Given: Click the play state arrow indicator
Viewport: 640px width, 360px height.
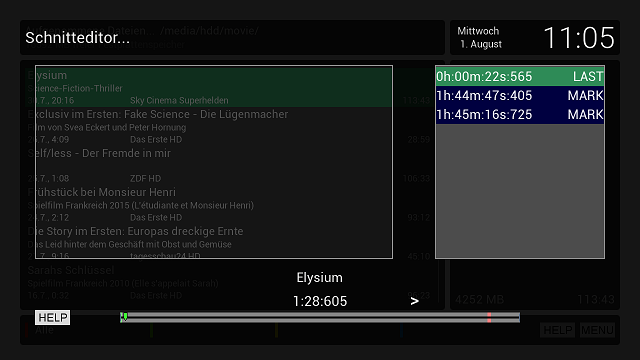Looking at the screenshot, I should click(x=414, y=301).
